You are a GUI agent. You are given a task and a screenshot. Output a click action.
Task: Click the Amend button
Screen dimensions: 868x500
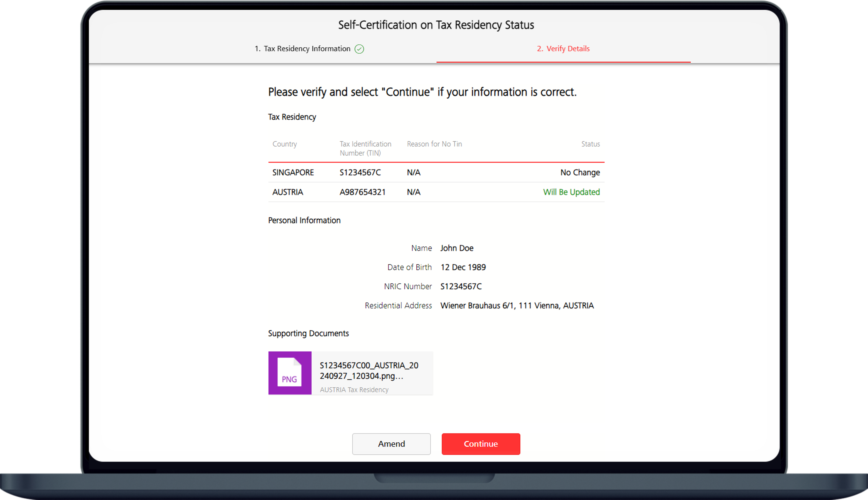tap(391, 444)
